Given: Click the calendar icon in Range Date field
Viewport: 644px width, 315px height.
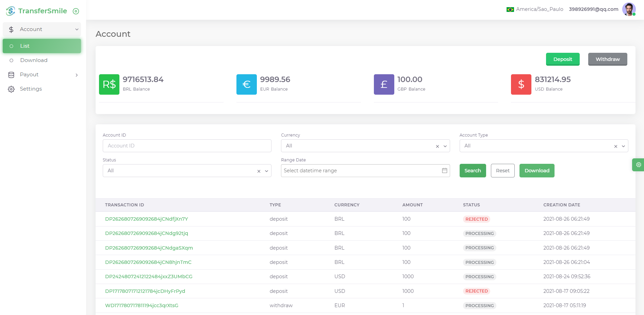Looking at the screenshot, I should tap(444, 171).
